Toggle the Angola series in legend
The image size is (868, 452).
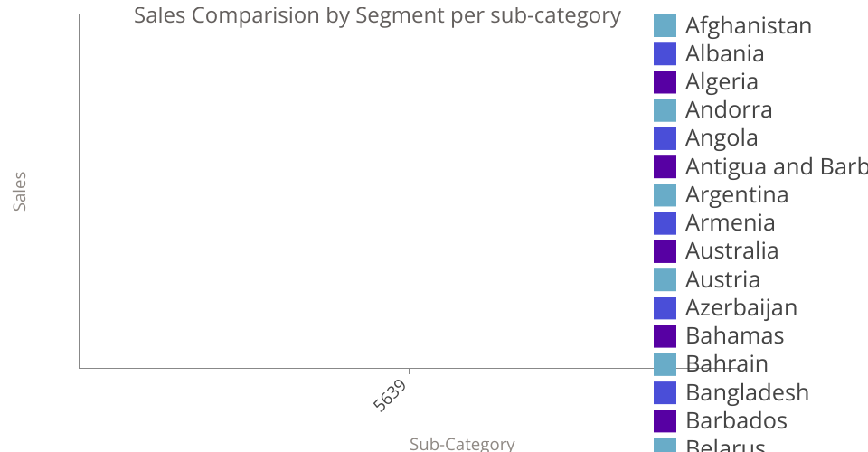[x=721, y=138]
